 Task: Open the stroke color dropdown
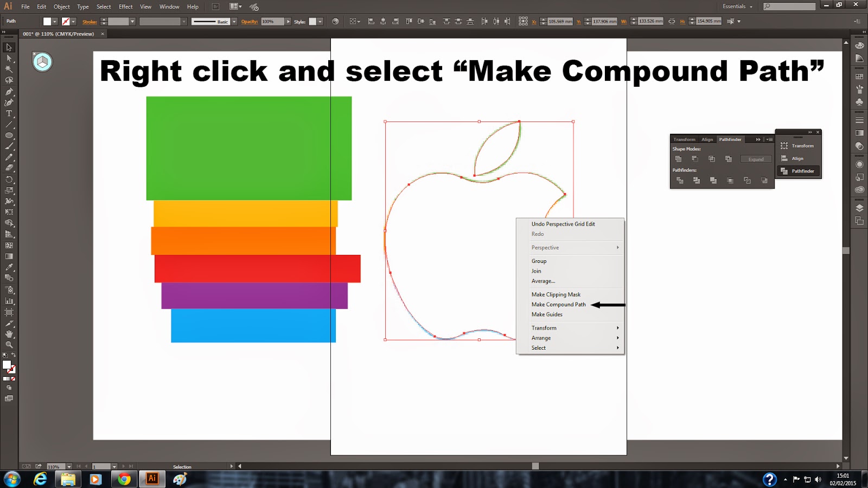[x=73, y=22]
